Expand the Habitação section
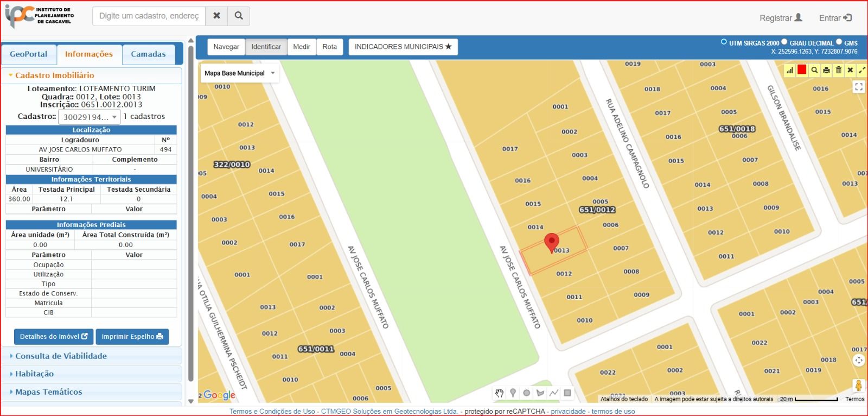868x416 pixels. 91,374
